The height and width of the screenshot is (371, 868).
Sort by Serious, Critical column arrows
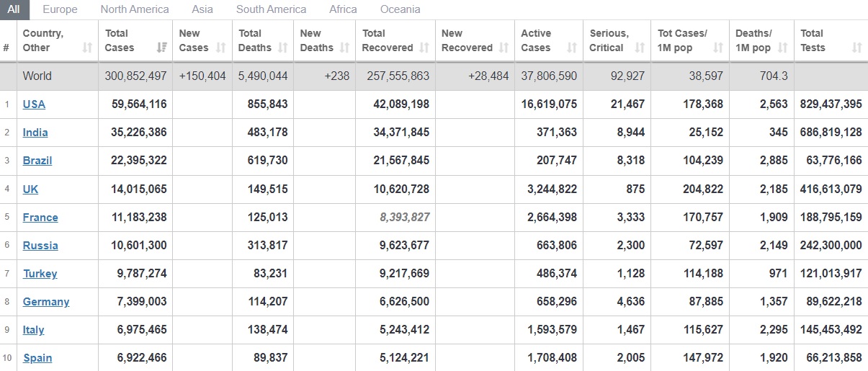(x=640, y=48)
